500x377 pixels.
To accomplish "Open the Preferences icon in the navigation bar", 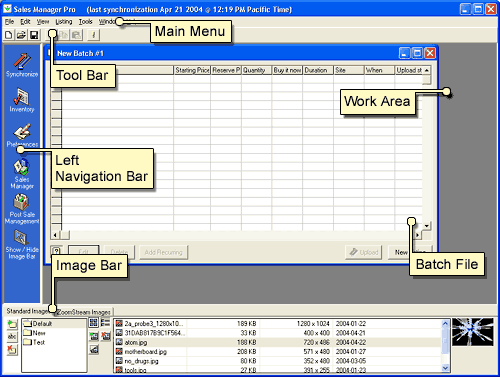I will (22, 135).
